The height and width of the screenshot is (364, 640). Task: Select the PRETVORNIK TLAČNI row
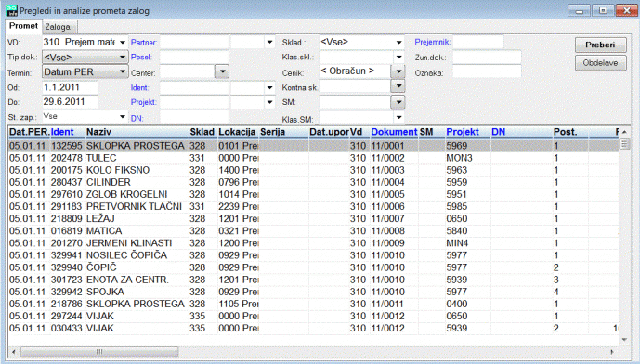(313, 207)
